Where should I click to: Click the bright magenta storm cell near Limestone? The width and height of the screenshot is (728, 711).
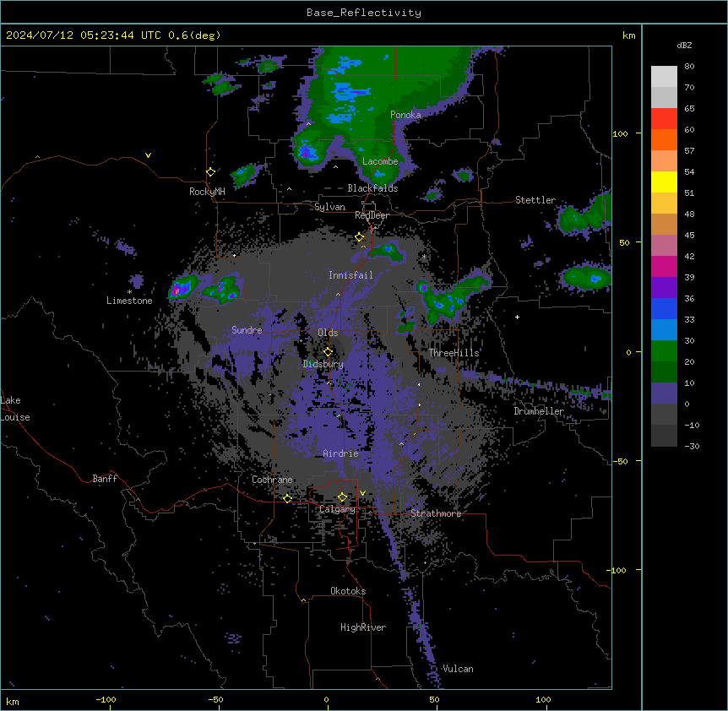coord(177,291)
